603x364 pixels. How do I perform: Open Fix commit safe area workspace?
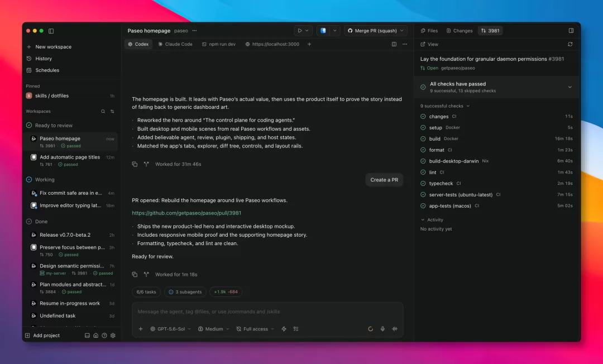point(71,193)
